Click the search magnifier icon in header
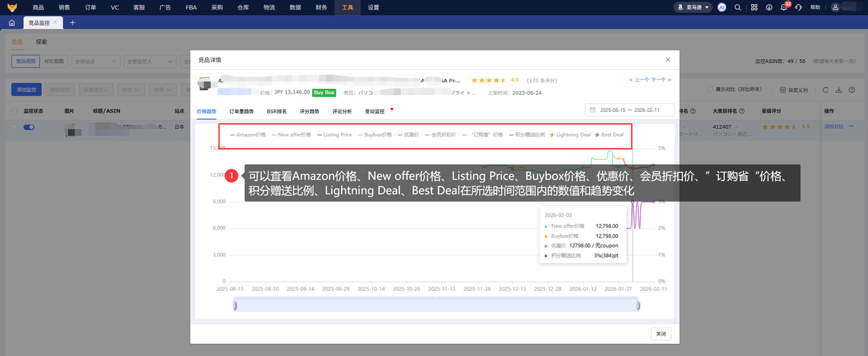 coord(738,7)
